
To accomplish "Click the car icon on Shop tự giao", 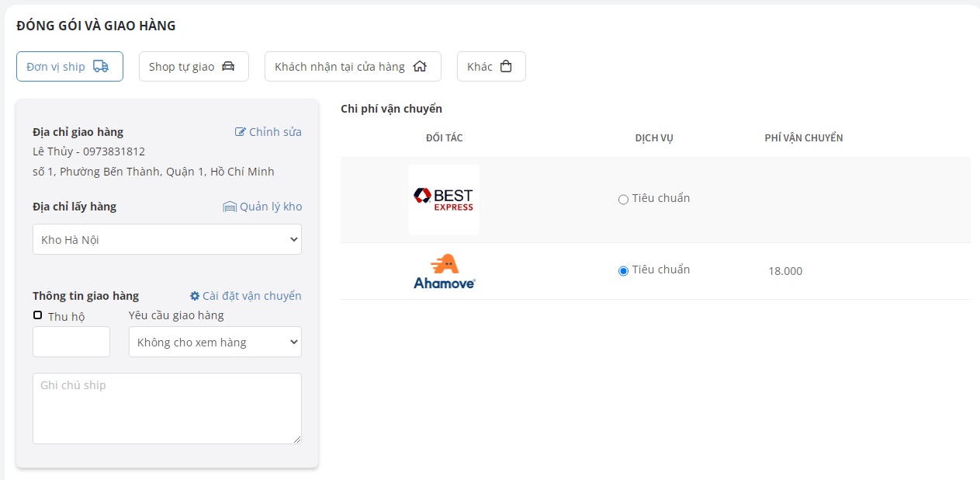I will 228,67.
